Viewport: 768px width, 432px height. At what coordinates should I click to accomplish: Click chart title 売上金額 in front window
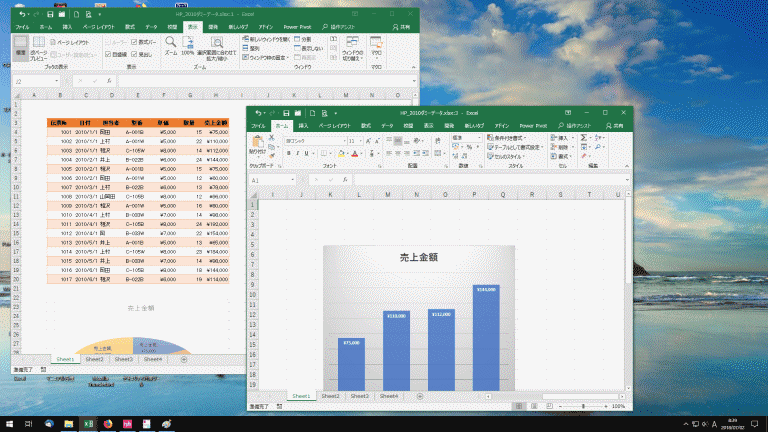click(x=419, y=257)
